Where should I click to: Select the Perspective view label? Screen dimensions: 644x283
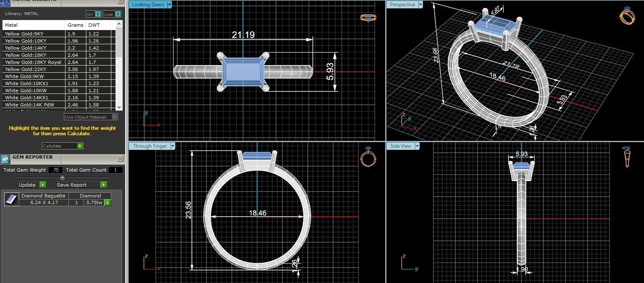pos(402,5)
